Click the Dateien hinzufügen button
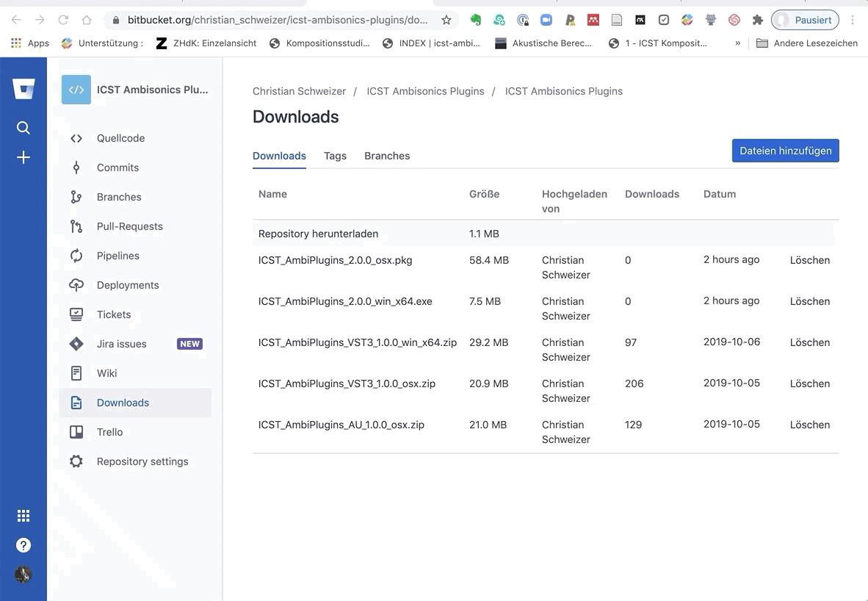 [x=785, y=151]
